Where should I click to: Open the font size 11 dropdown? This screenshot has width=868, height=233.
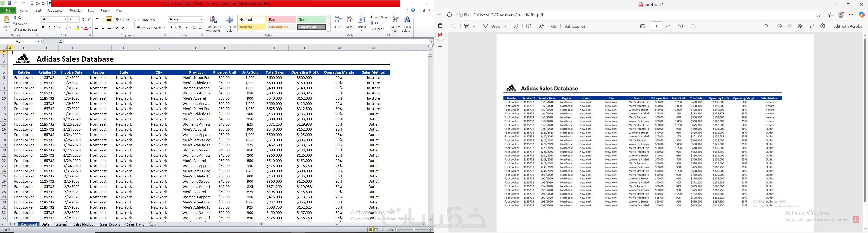point(78,19)
